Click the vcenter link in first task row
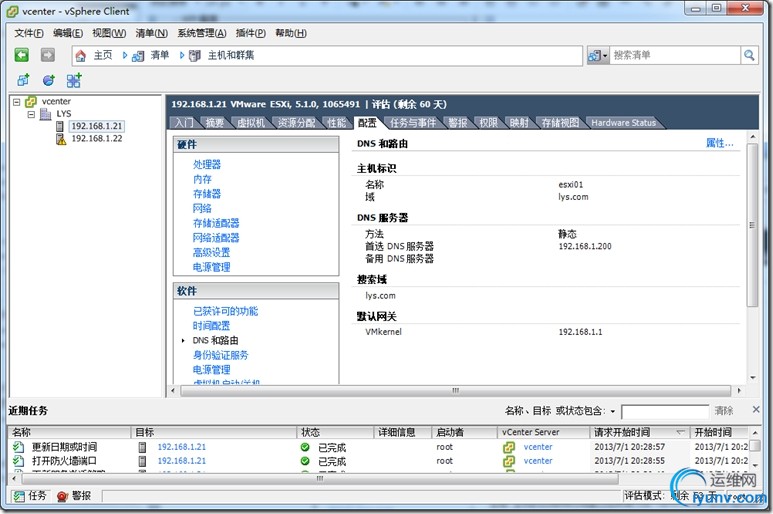This screenshot has width=773, height=514. (538, 447)
